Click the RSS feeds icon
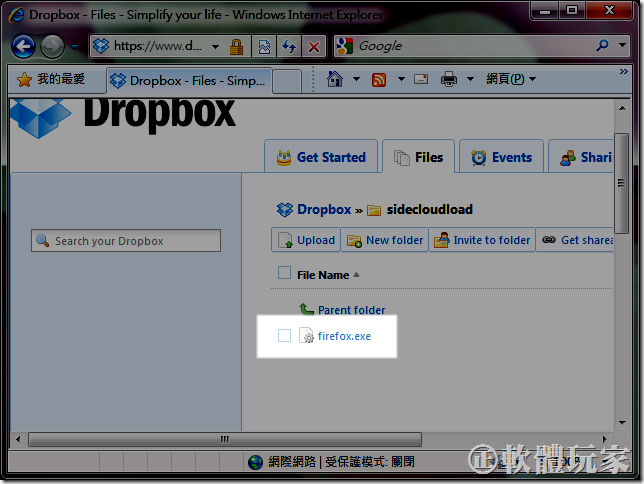Viewport: 644px width, 484px height. click(379, 79)
